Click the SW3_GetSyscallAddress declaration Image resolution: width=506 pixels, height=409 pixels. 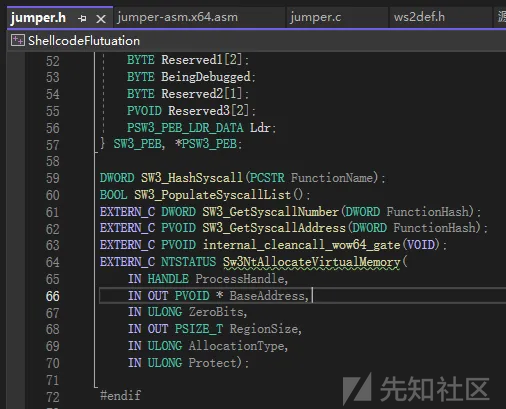tap(274, 228)
